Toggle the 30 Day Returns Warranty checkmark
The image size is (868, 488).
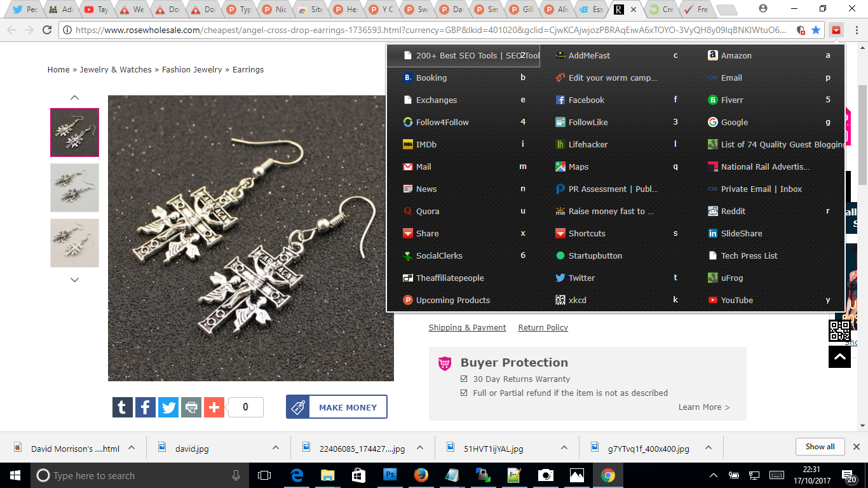pos(465,379)
